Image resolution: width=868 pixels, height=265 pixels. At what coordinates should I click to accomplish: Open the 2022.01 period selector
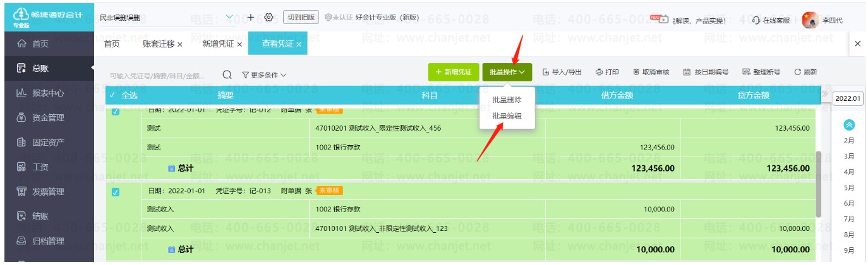(x=848, y=98)
